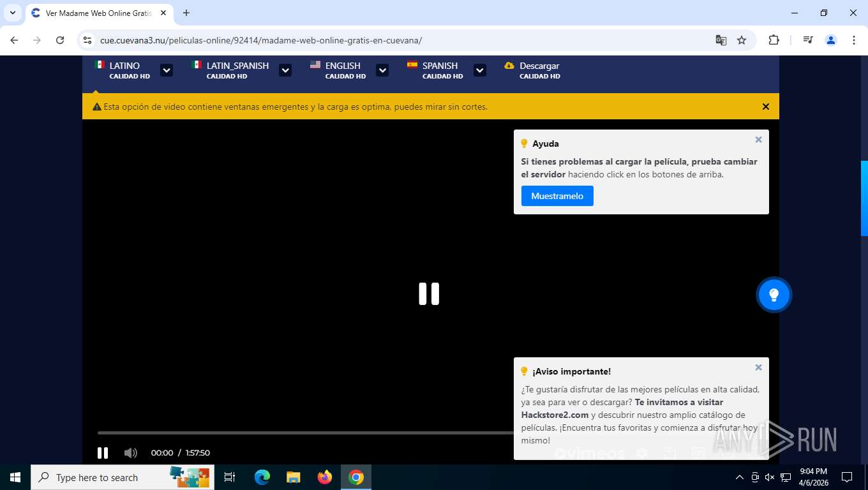Seek along the video progress bar
The image size is (868, 490).
point(305,433)
